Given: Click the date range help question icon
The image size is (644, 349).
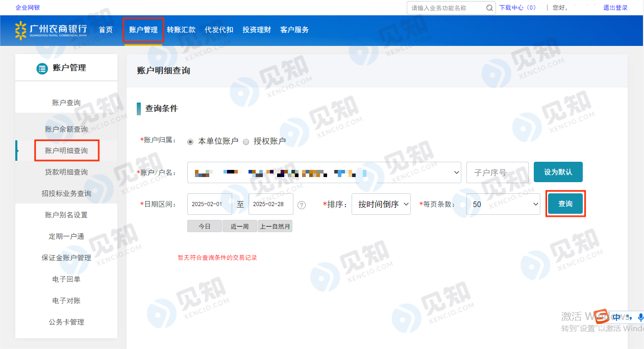Looking at the screenshot, I should click(302, 205).
